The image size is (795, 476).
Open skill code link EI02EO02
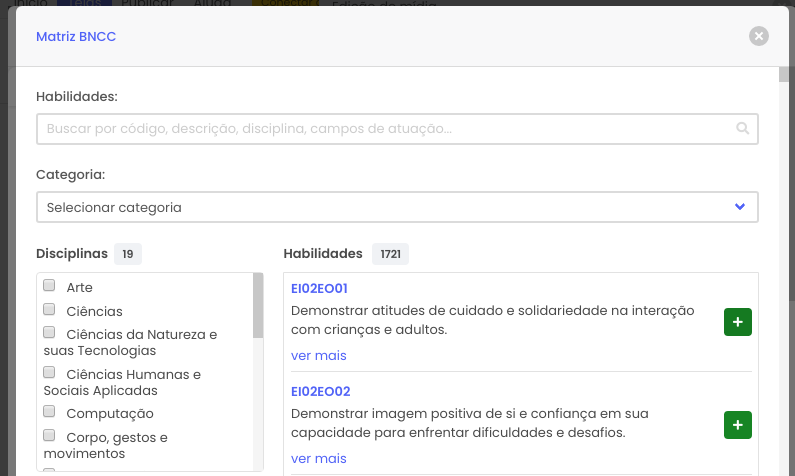320,391
